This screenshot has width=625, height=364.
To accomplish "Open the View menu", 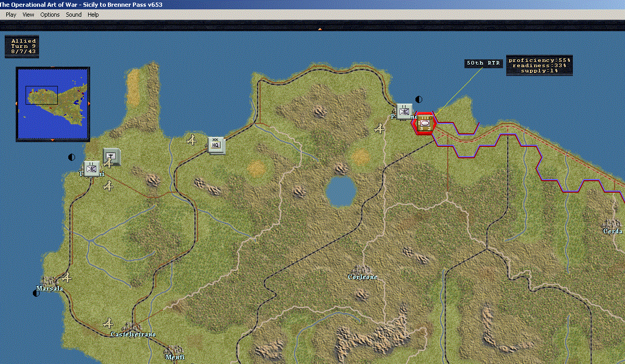I will (x=28, y=15).
